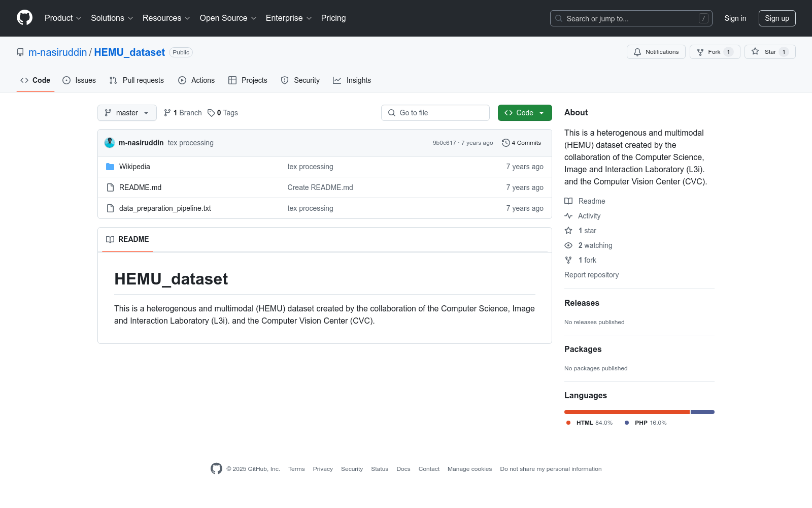Click the book icon next to the README tab

[x=110, y=239]
